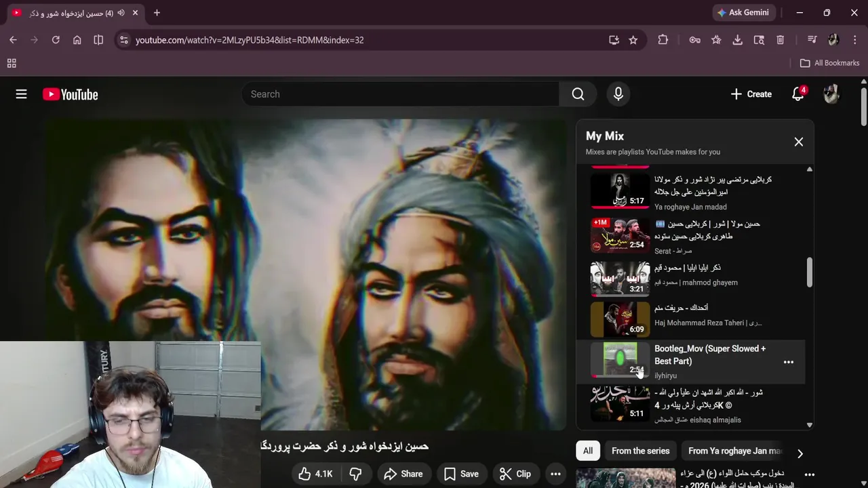Viewport: 868px width, 488px height.
Task: Open the search-tabs toolbar icon
Action: click(x=759, y=40)
